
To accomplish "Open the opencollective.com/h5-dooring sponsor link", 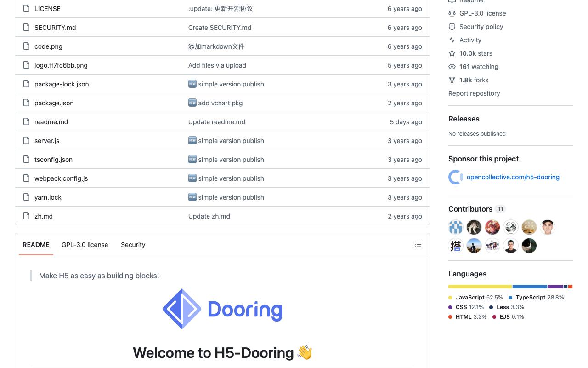I will click(513, 177).
